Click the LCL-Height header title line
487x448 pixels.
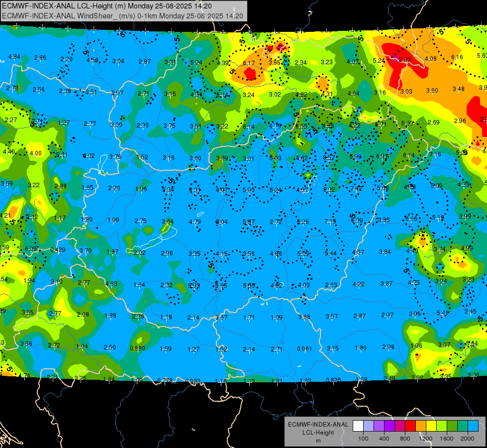pyautogui.click(x=107, y=6)
